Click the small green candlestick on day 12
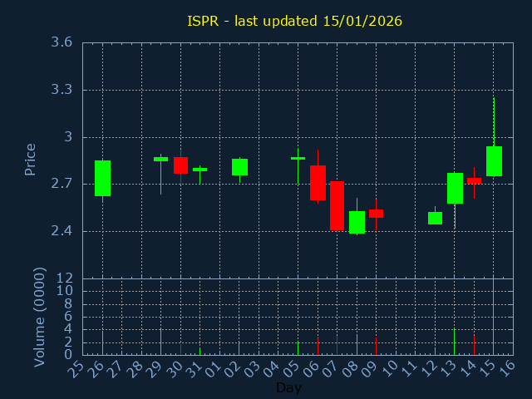Image resolution: width=532 pixels, height=399 pixels. coord(435,218)
